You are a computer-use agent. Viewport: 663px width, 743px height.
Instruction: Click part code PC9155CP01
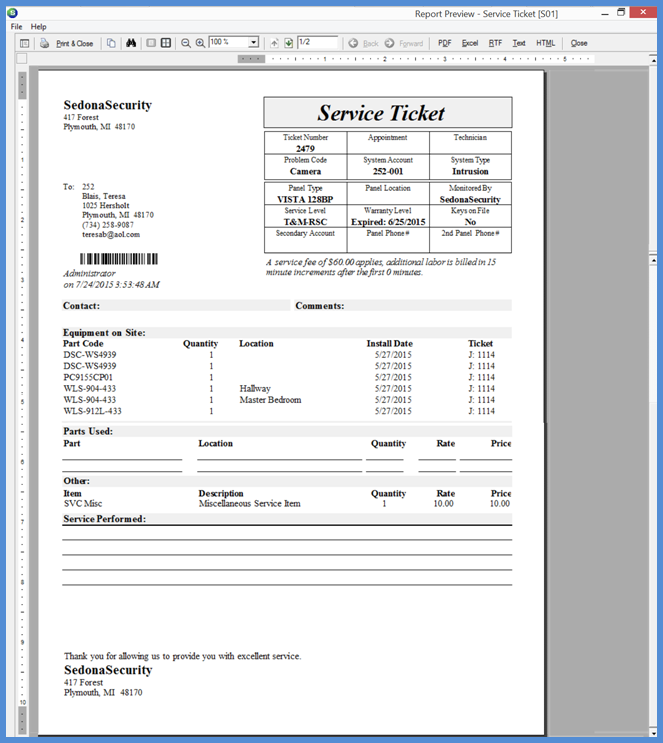[x=88, y=377]
